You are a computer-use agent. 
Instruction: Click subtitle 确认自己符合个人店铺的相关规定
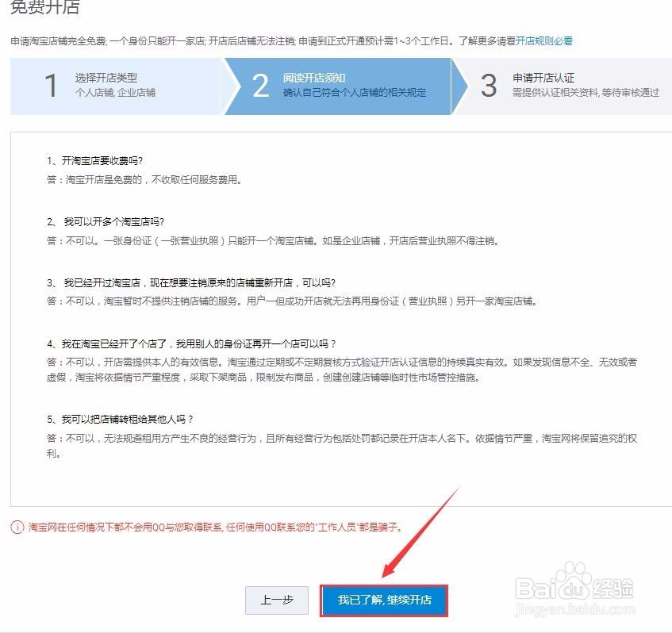[x=355, y=93]
